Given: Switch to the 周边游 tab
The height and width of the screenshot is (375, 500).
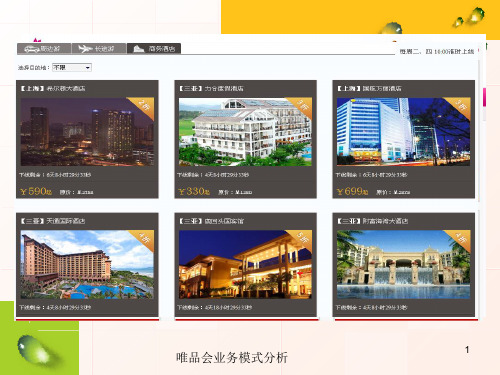Looking at the screenshot, I should (44, 49).
